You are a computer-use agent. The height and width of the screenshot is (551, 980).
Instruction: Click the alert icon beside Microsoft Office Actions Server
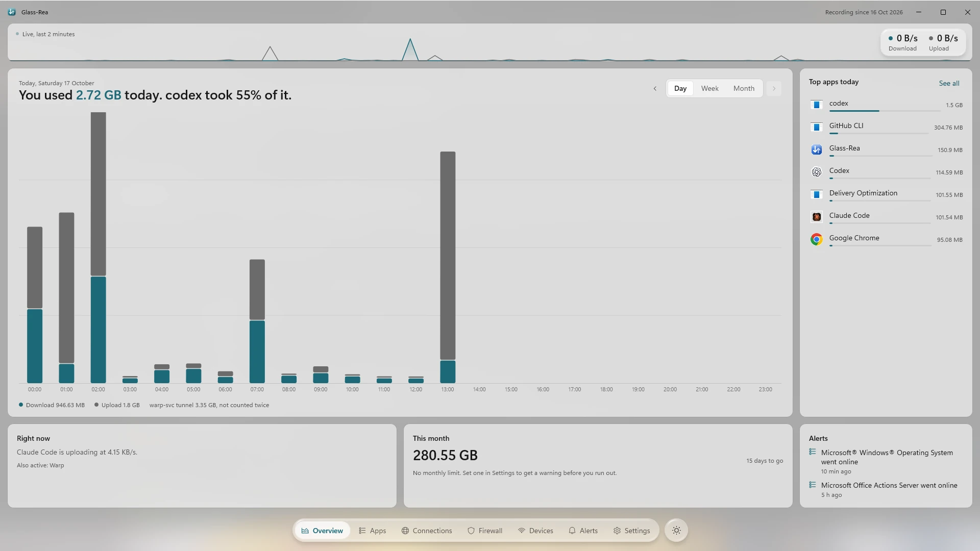813,484
